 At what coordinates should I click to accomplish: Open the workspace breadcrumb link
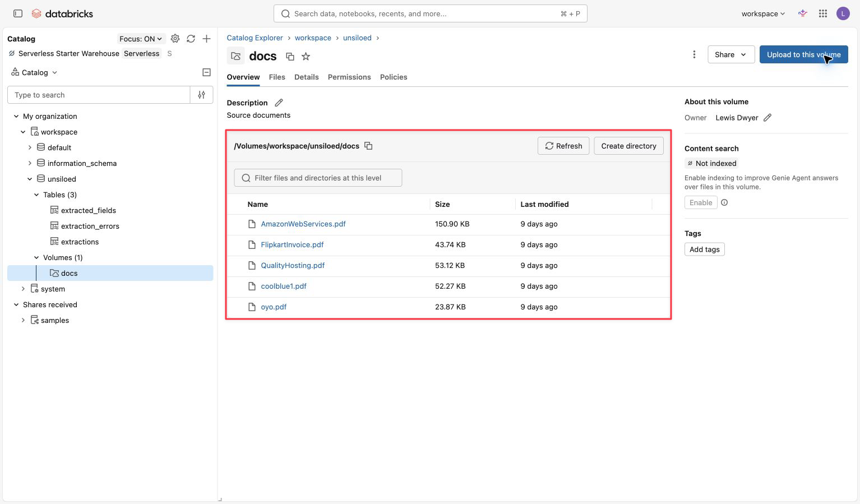click(x=313, y=38)
